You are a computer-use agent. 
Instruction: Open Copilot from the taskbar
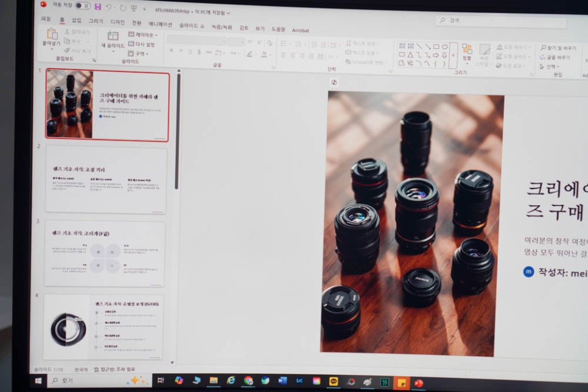178,380
